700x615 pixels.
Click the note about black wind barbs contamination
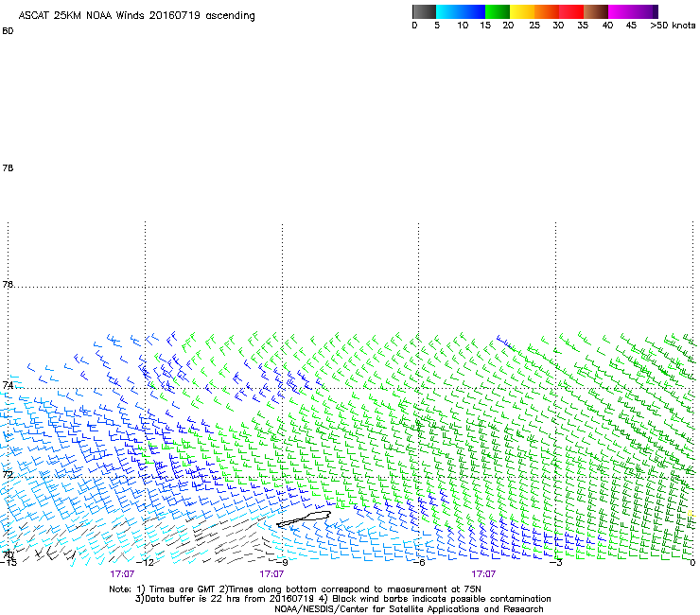point(435,599)
